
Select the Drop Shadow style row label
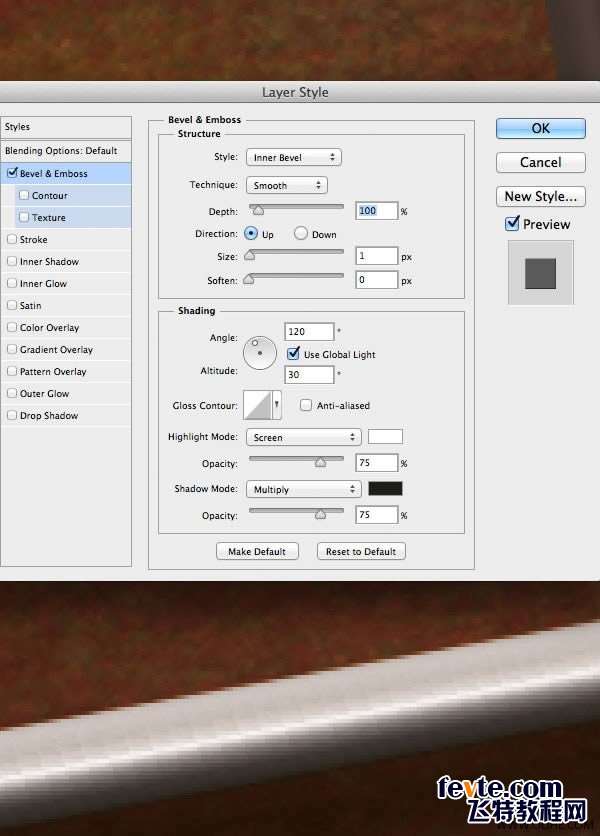tap(49, 415)
